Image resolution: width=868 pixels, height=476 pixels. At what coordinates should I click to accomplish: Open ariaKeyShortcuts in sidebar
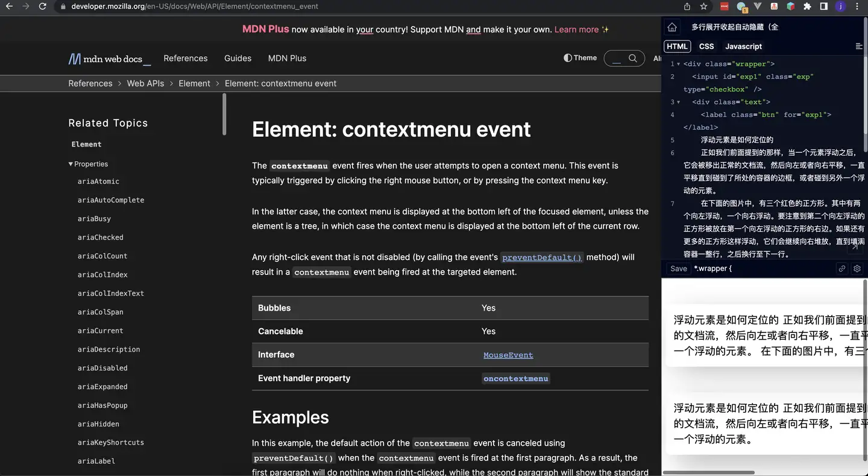[111, 443]
